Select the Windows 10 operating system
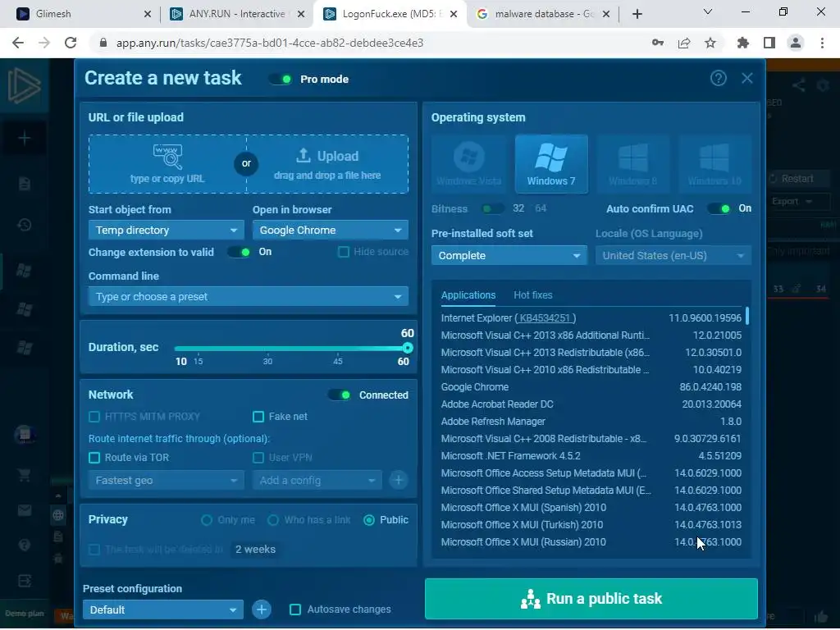 (714, 164)
